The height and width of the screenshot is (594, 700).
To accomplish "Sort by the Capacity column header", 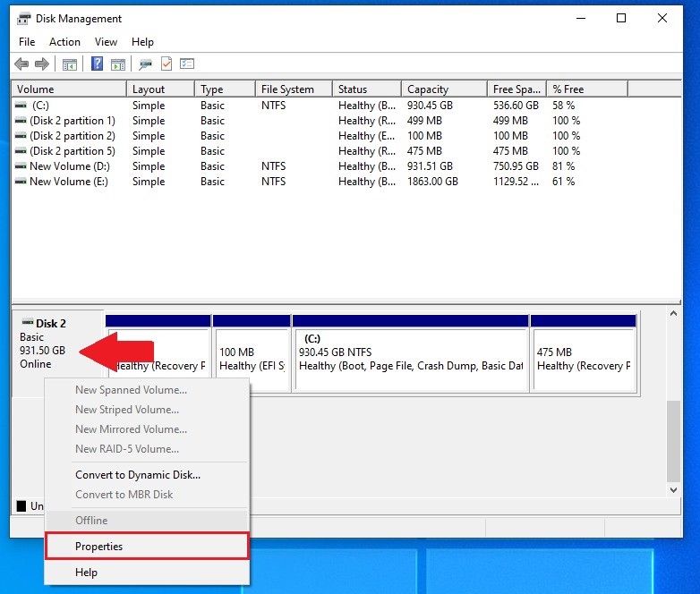I will [x=444, y=89].
